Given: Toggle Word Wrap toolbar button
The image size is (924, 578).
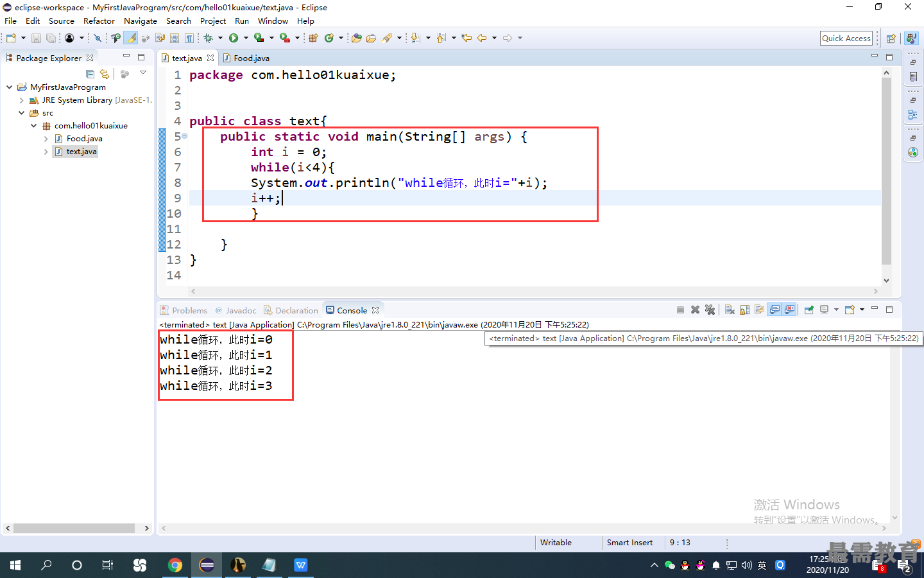Looking at the screenshot, I should tap(160, 38).
